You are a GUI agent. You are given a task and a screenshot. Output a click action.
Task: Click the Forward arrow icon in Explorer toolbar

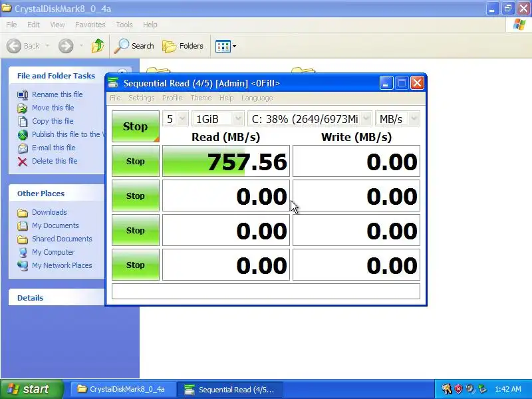pos(66,46)
